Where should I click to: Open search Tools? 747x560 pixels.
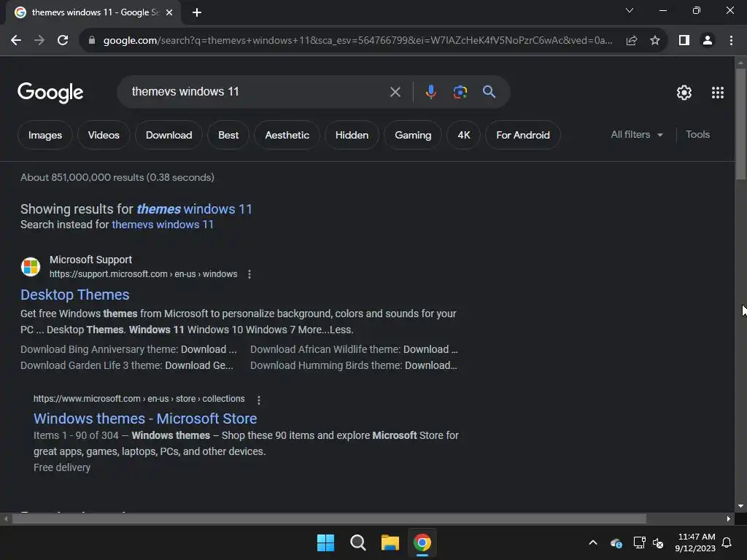pyautogui.click(x=697, y=135)
